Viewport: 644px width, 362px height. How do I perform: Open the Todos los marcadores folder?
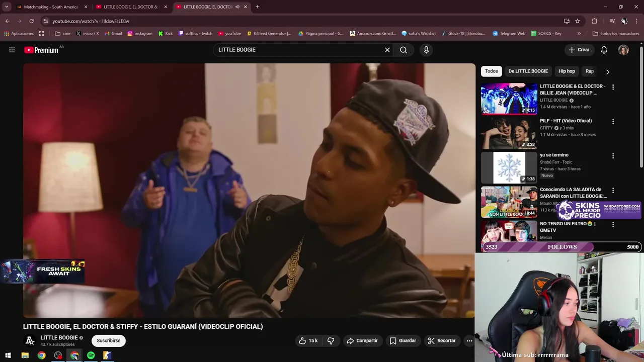[x=616, y=34]
